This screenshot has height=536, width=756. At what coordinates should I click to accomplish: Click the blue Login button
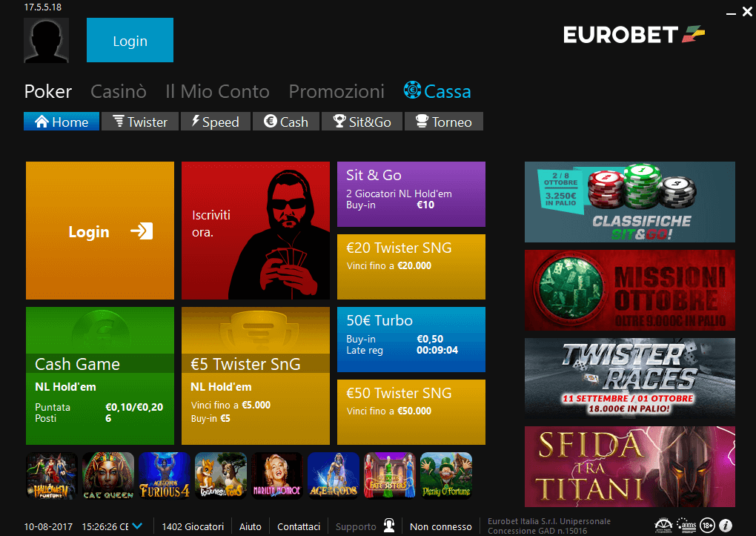(130, 41)
